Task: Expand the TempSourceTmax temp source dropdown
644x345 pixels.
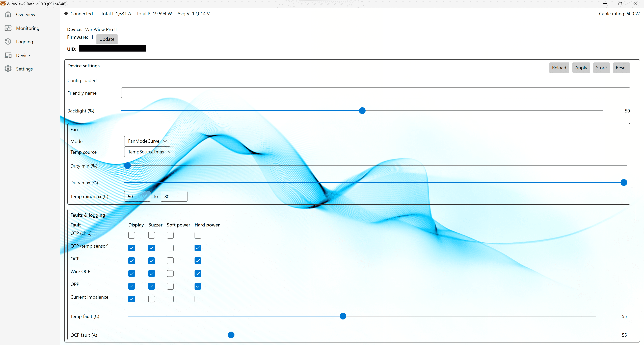Action: (x=149, y=152)
